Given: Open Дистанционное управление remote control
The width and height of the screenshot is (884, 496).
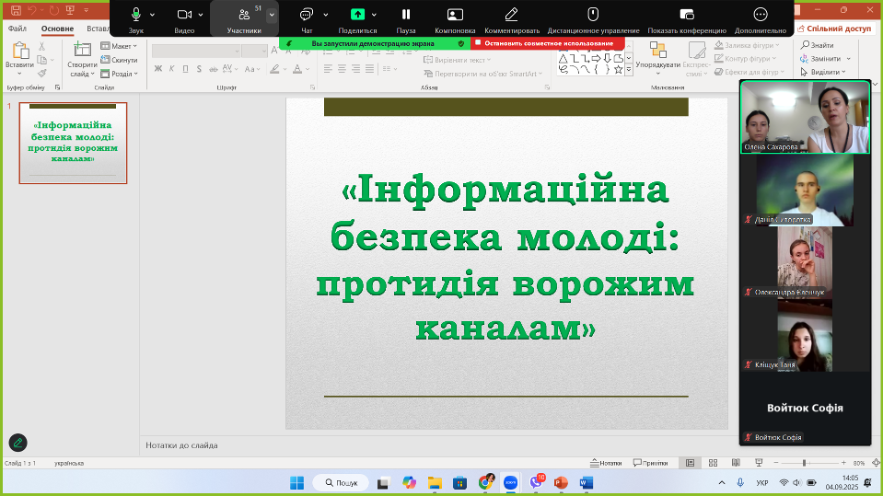Looking at the screenshot, I should pos(592,15).
